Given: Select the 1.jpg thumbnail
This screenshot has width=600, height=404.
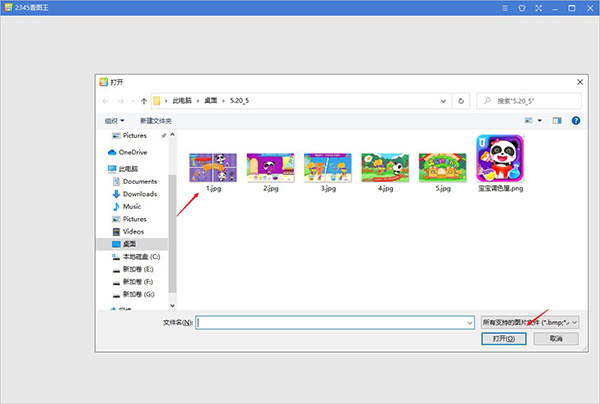Looking at the screenshot, I should pyautogui.click(x=213, y=173).
